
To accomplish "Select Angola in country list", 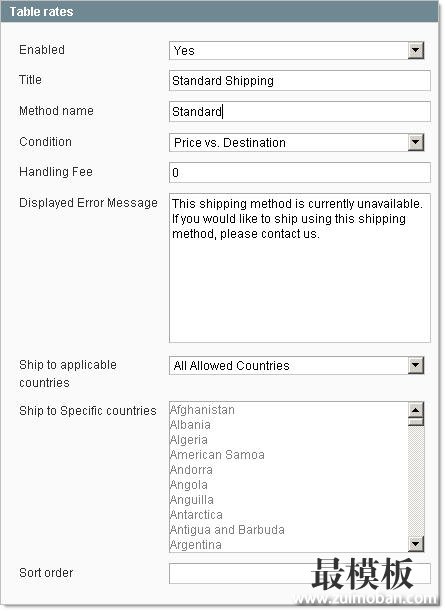I will coord(189,485).
